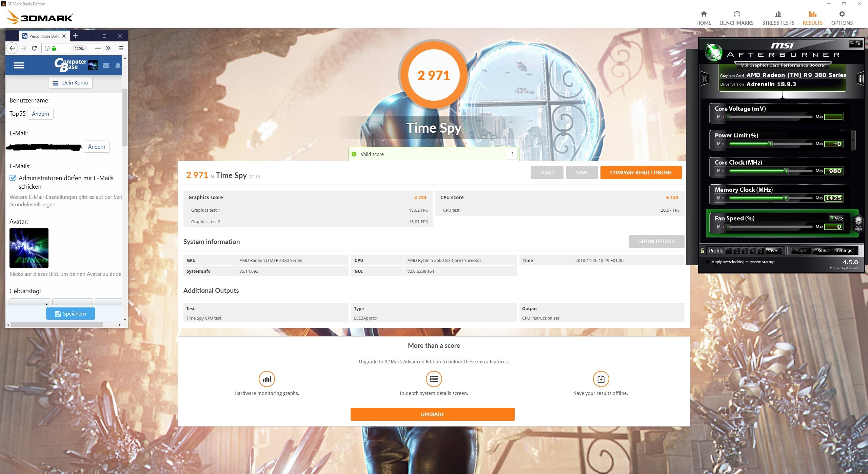Screen dimensions: 868x474
Task: Reset the 120% browser zoom level
Action: click(x=79, y=48)
